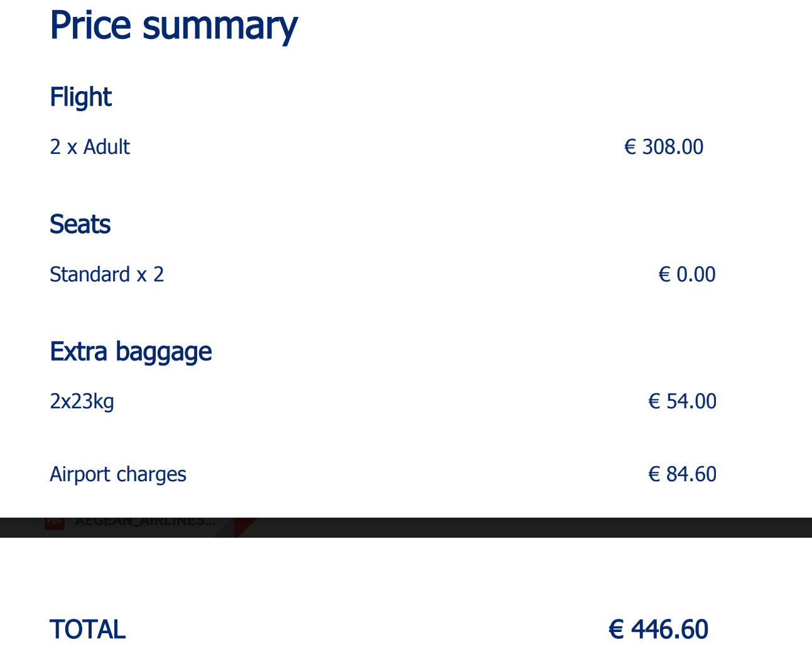
Task: Click the Price summary heading
Action: pos(173,26)
